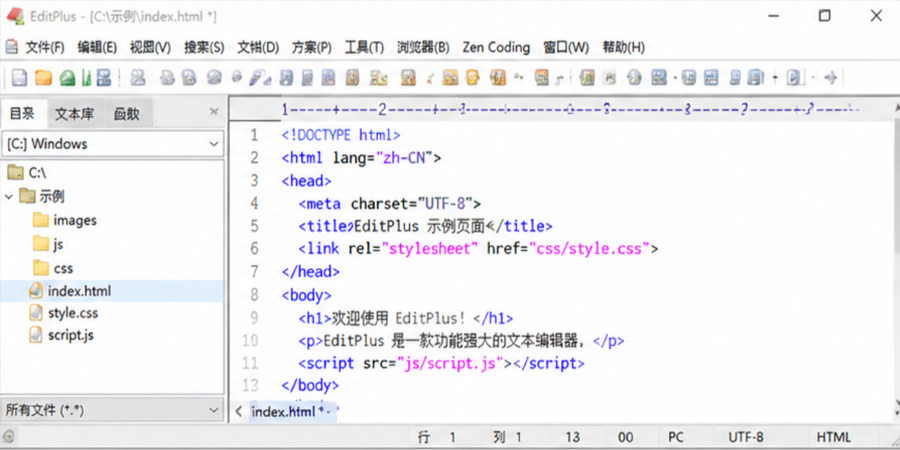Click the UTF-8 encoding status entry

pyautogui.click(x=746, y=437)
